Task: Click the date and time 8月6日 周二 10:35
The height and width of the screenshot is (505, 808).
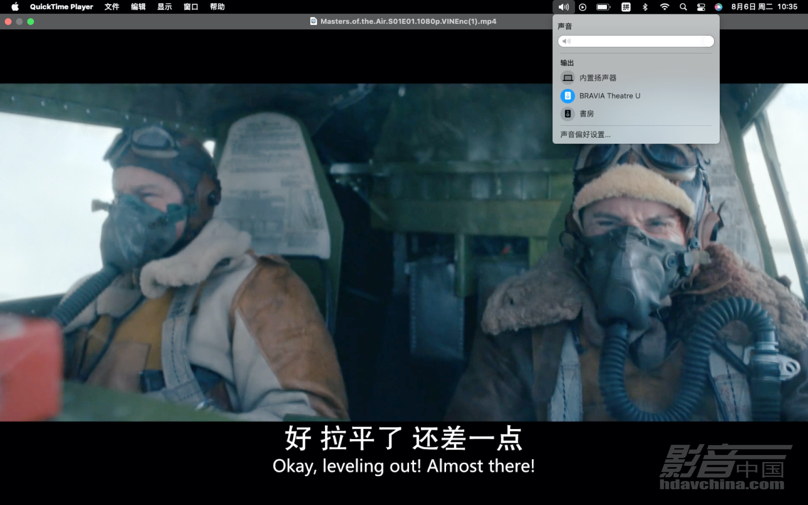Action: [x=764, y=7]
